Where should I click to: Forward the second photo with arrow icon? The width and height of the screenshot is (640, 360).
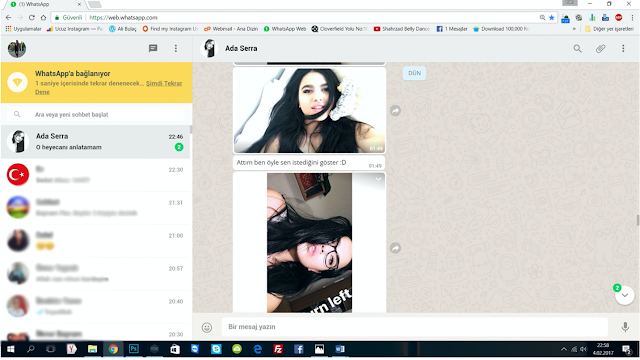coord(395,248)
